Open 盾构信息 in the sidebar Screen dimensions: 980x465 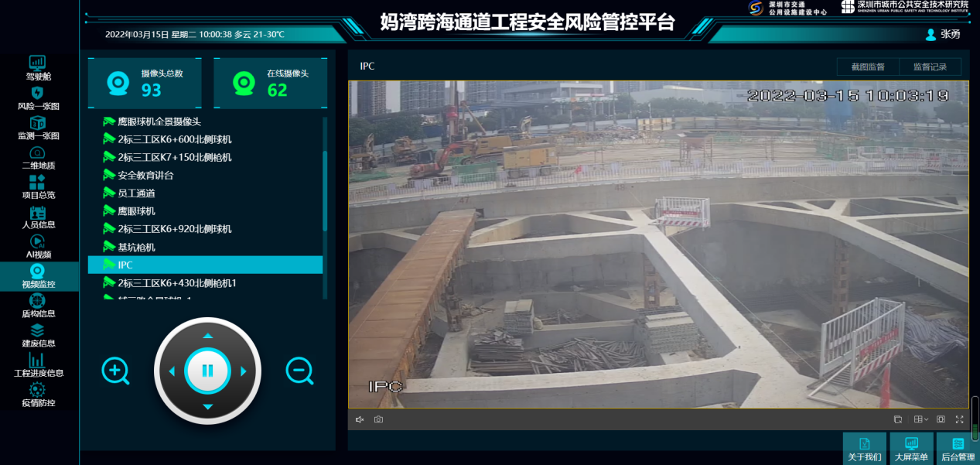click(37, 301)
